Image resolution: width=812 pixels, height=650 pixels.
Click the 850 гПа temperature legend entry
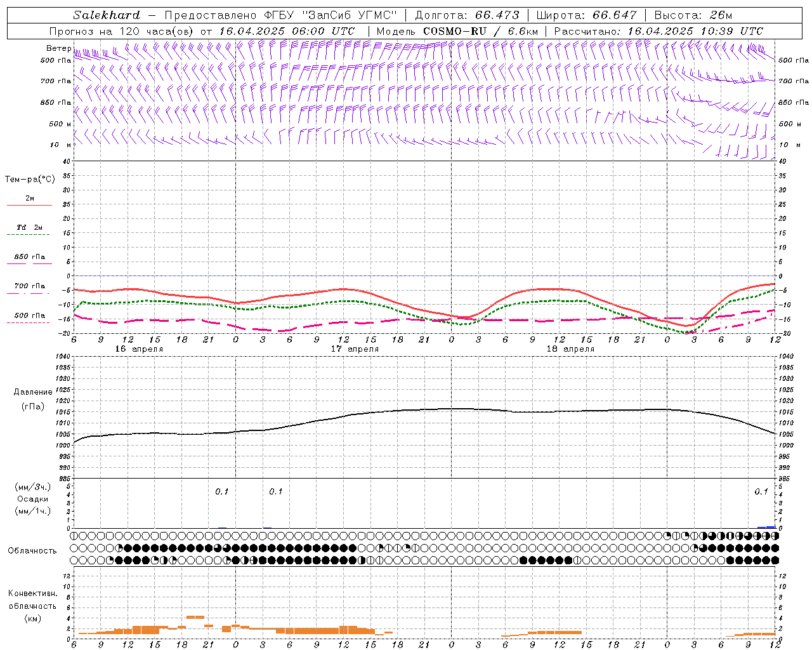(29, 258)
